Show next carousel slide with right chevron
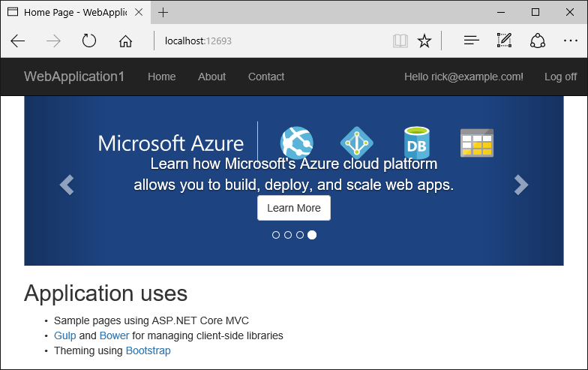 tap(521, 185)
